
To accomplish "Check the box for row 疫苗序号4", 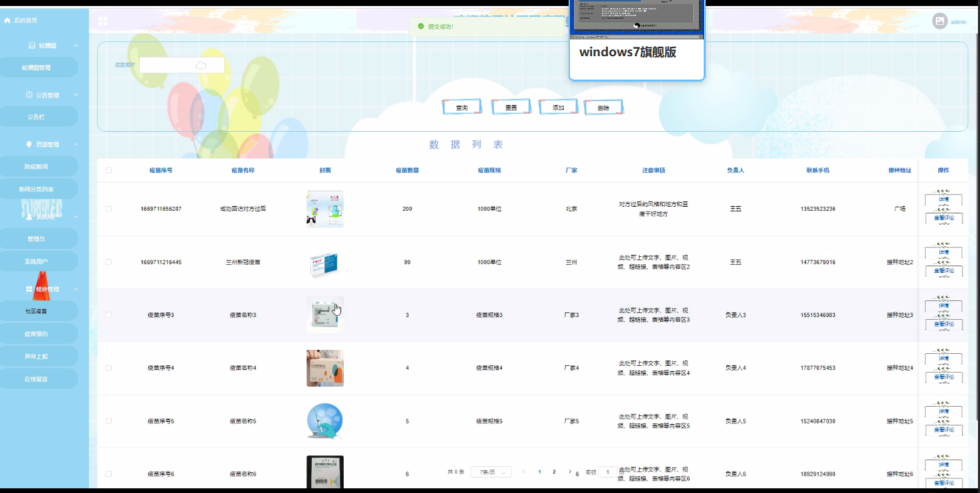I will (x=108, y=367).
